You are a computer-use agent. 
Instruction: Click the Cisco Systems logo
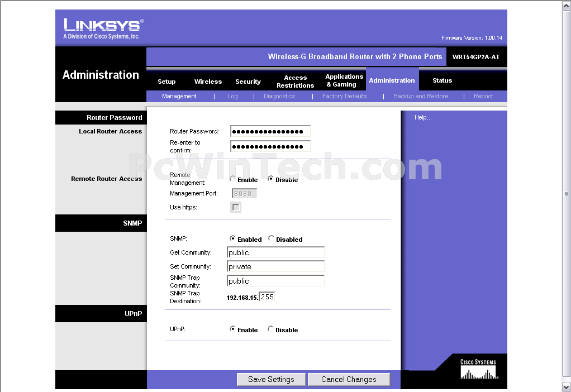pyautogui.click(x=478, y=369)
